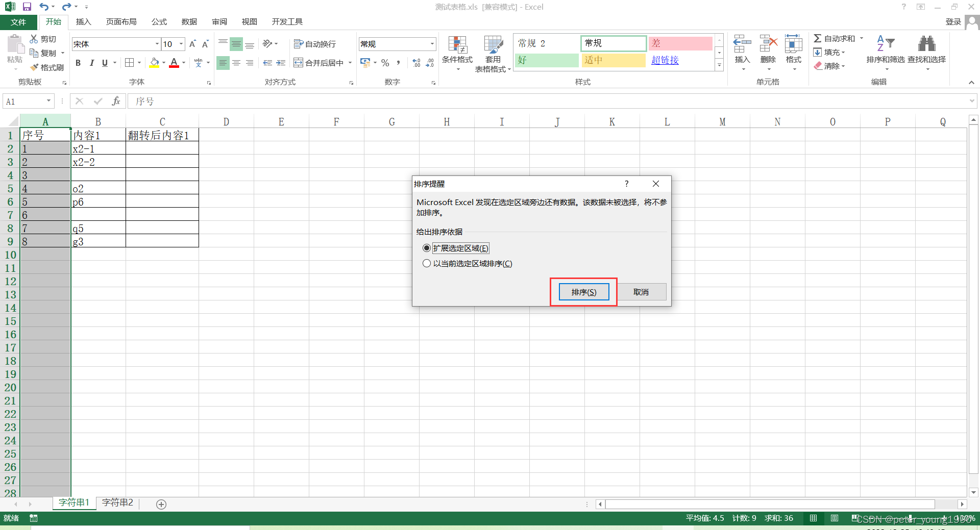Apply the yellow 适中 cell style
Viewport: 980px width, 530px height.
coord(614,60)
